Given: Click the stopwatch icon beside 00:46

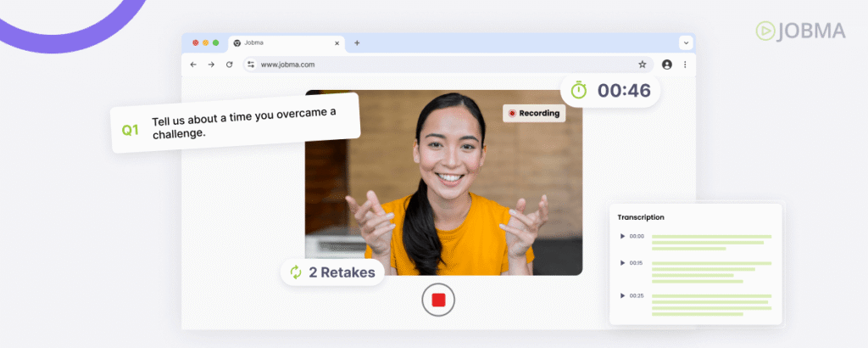Looking at the screenshot, I should pos(579,90).
